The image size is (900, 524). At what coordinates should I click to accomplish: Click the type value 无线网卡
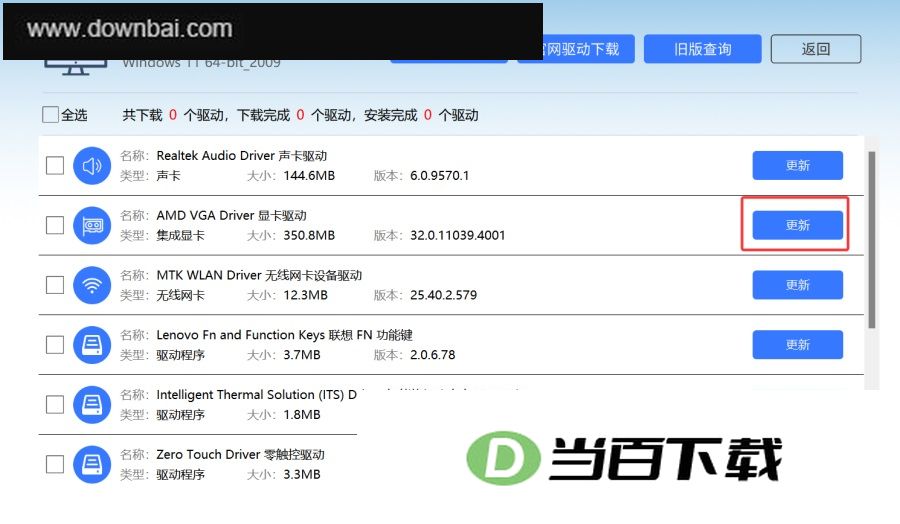[180, 295]
